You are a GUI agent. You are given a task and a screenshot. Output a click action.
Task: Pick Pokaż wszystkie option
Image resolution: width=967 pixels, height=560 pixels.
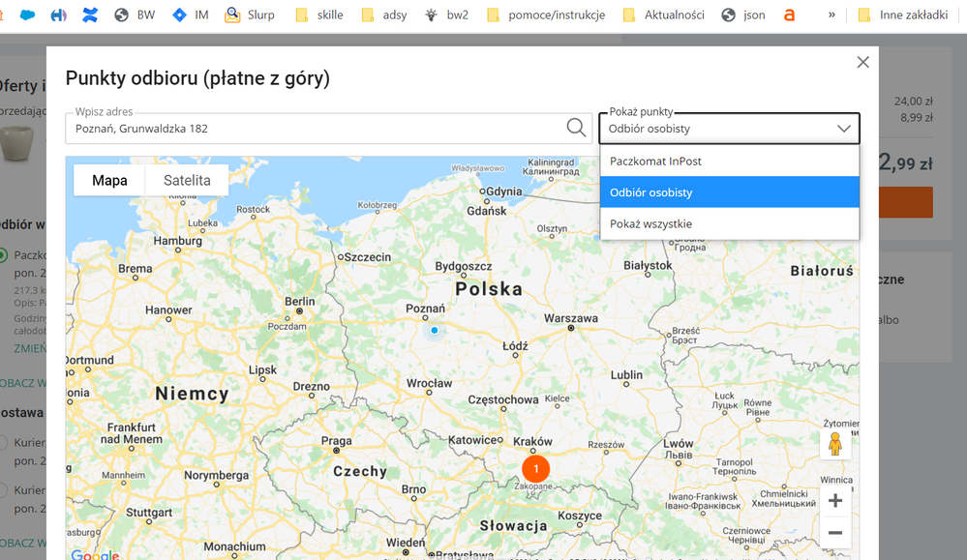pos(730,223)
